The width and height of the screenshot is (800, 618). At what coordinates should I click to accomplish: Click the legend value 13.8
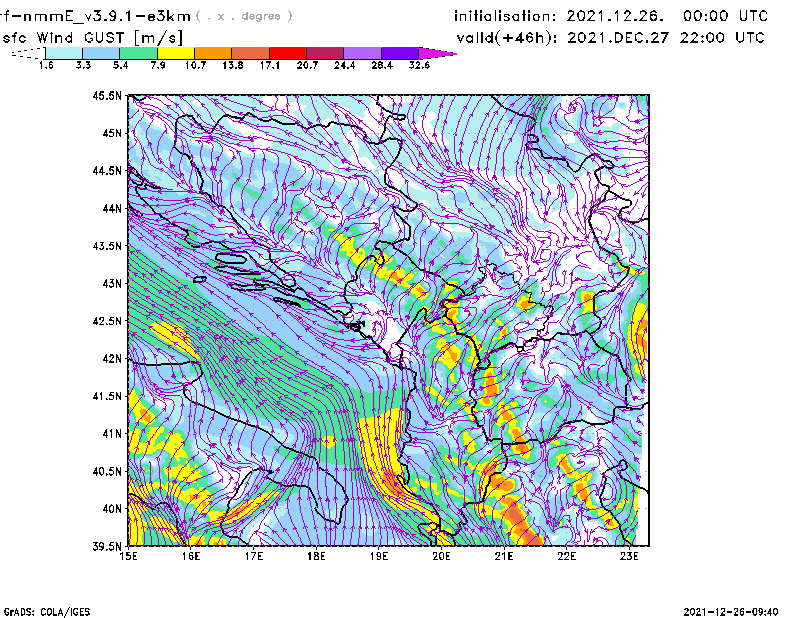232,65
